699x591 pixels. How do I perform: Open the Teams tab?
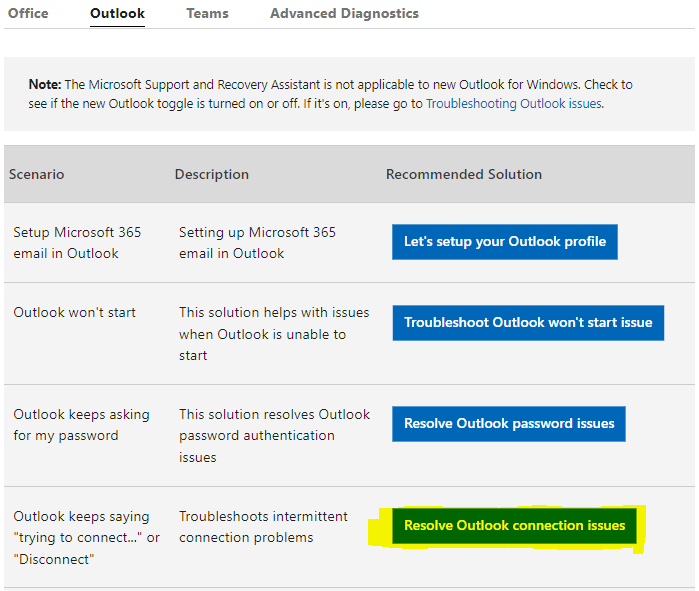pos(207,13)
